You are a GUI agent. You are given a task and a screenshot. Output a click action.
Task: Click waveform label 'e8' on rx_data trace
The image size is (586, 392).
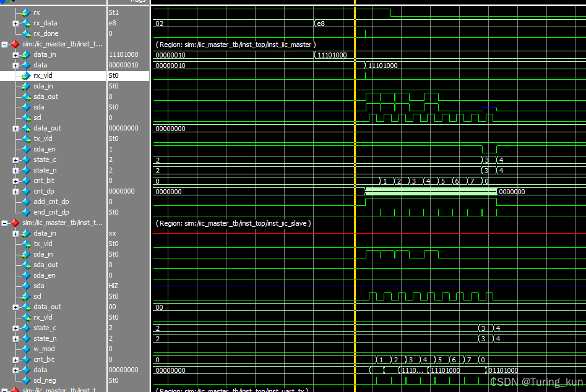[321, 23]
